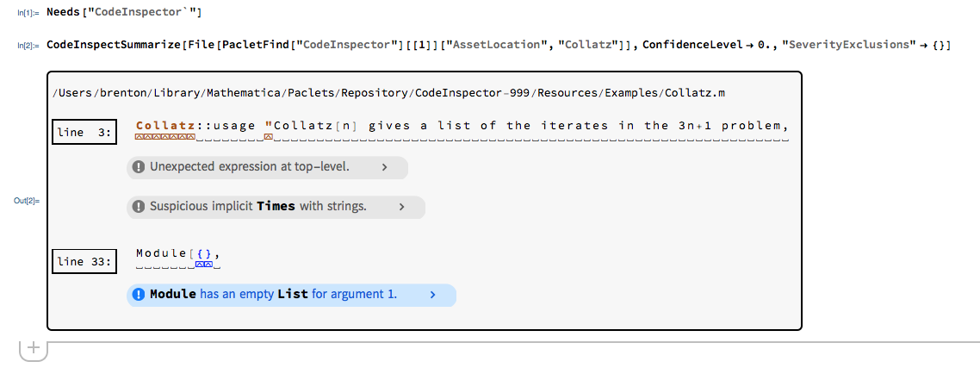Expand chevron for Suspicious implicit Times warning
The image size is (980, 374).
[x=401, y=207]
